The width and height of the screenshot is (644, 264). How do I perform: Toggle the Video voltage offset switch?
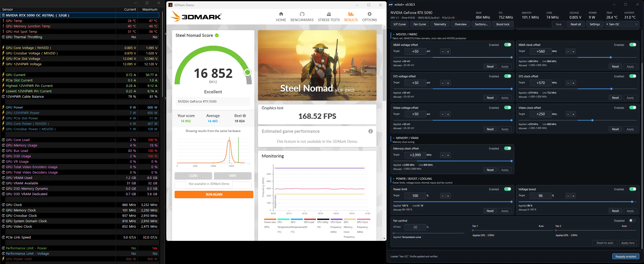coord(508,108)
